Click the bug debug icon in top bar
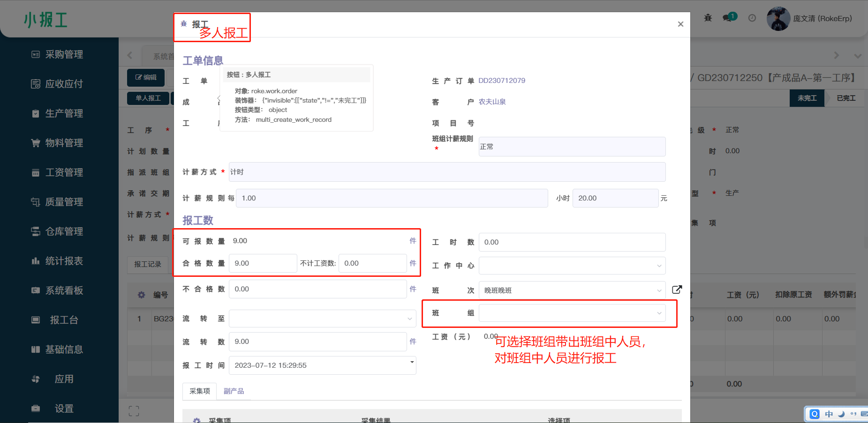The image size is (868, 423). coord(708,18)
